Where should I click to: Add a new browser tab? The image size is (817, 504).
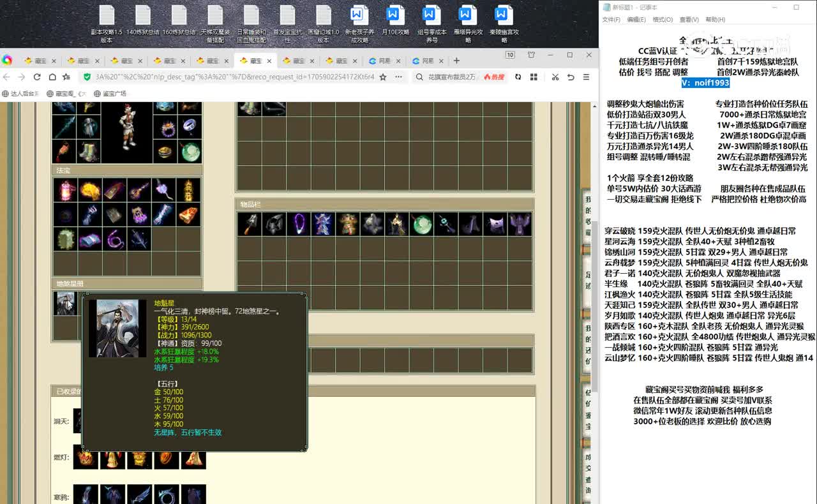coord(456,61)
